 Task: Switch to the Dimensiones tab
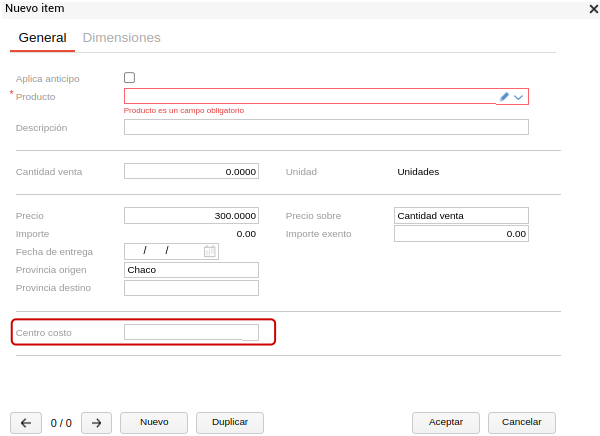coord(121,38)
